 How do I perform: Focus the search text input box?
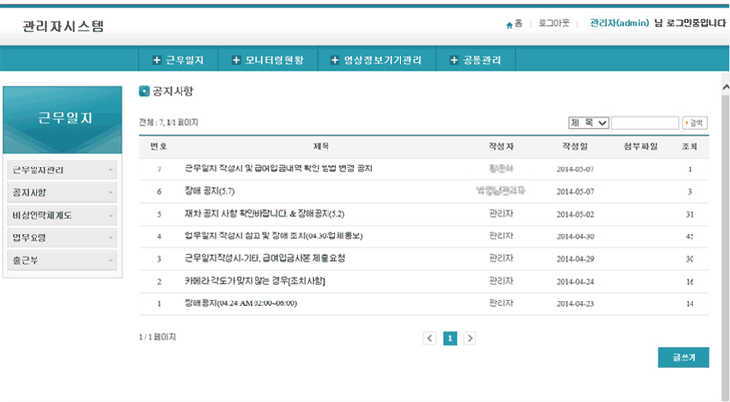click(645, 123)
